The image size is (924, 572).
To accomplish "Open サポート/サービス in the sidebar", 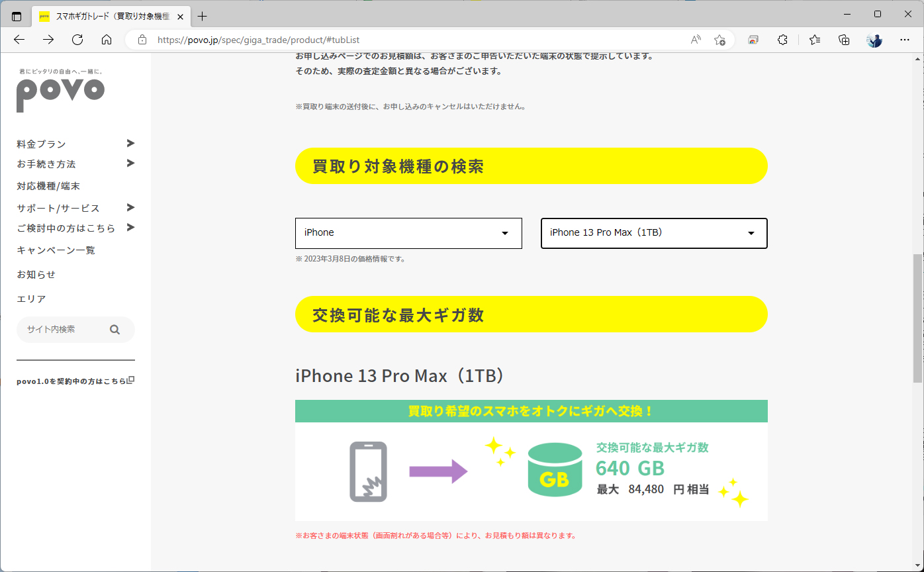I will click(x=58, y=208).
